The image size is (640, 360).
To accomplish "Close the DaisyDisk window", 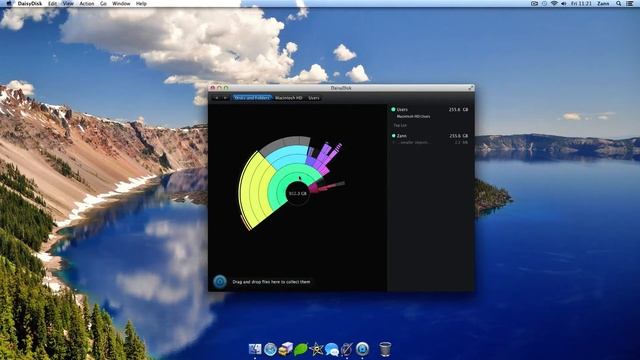I will click(212, 88).
